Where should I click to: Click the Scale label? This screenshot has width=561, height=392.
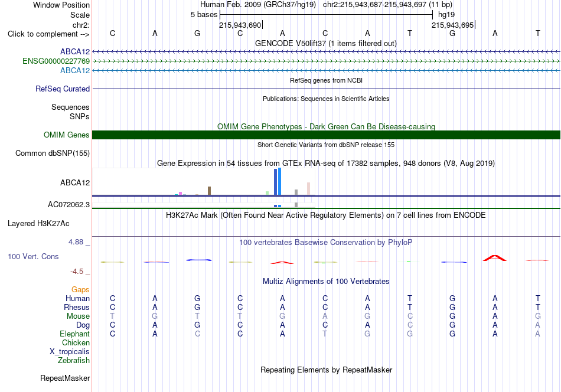[80, 15]
